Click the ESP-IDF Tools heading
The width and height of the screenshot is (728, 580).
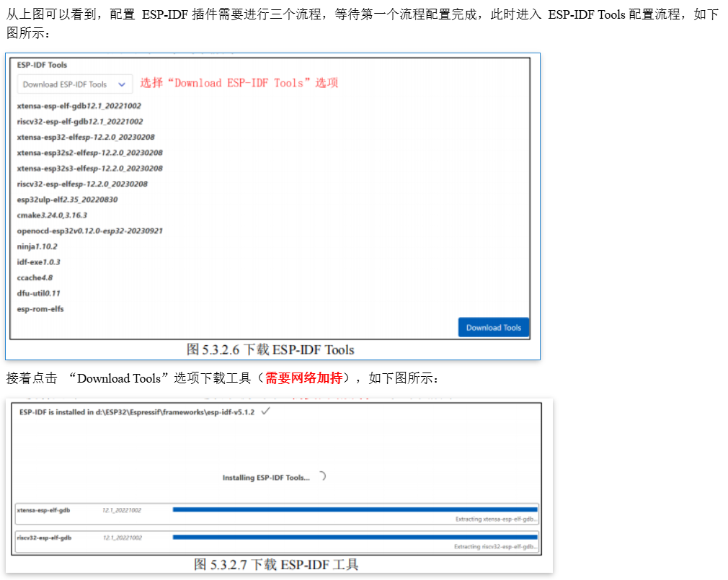tap(42, 65)
